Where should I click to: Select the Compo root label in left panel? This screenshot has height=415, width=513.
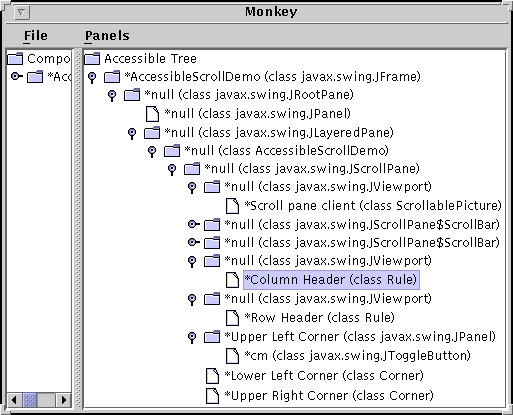49,59
